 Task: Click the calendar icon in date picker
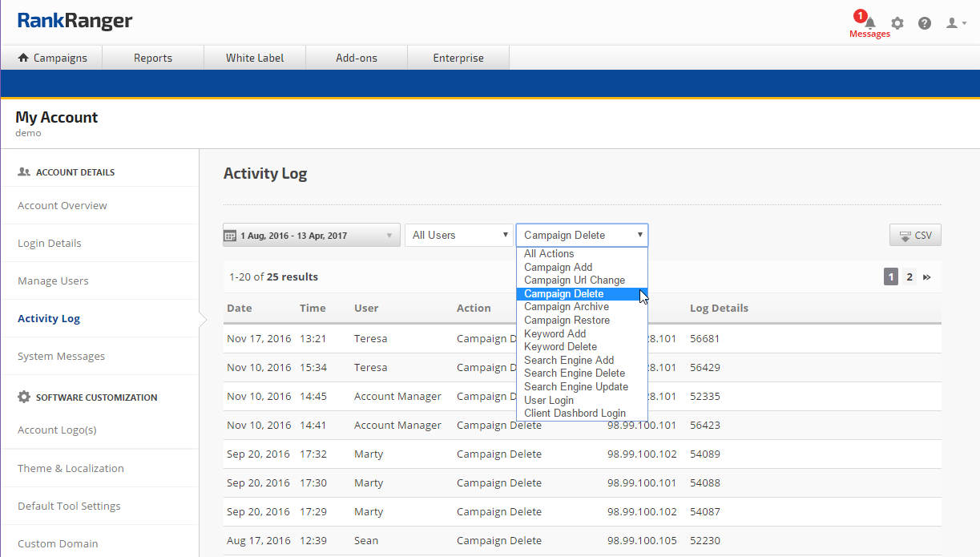coord(230,236)
